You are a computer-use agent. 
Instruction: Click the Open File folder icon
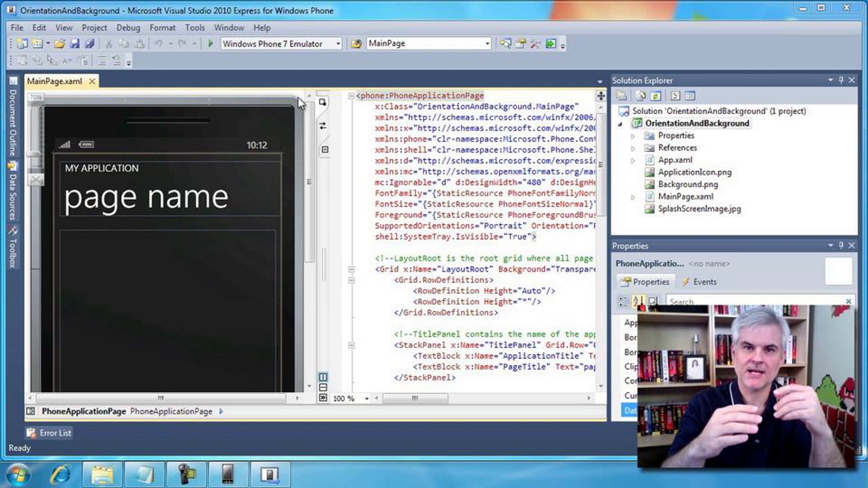tap(59, 44)
